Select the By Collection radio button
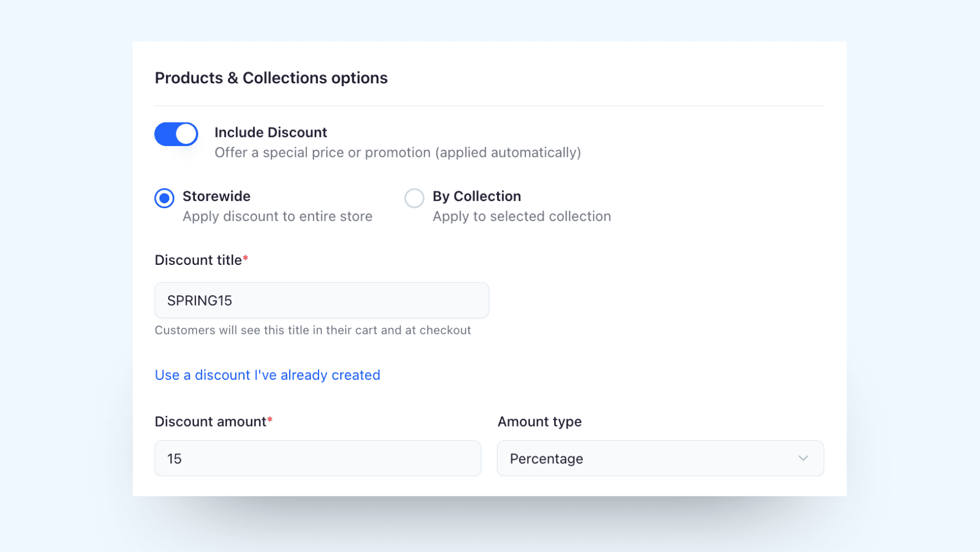The height and width of the screenshot is (552, 980). [x=414, y=198]
